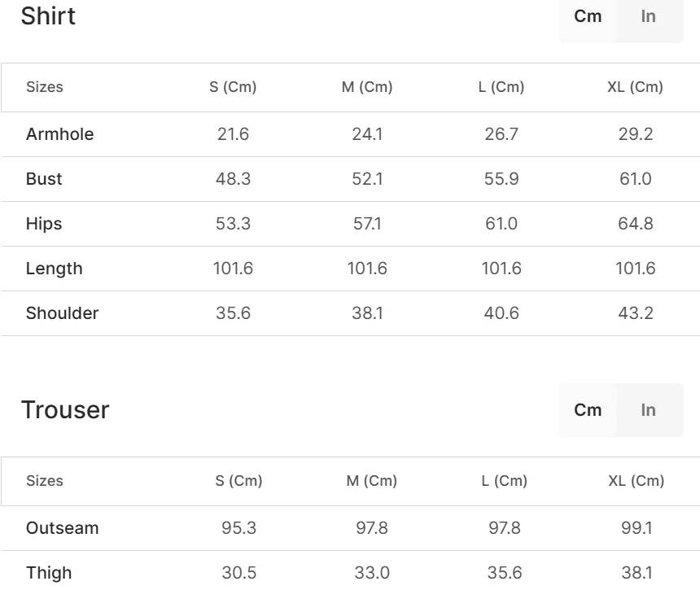Click the Outseam XL value 99.1
Viewport: 700px width, 590px height.
tap(636, 528)
